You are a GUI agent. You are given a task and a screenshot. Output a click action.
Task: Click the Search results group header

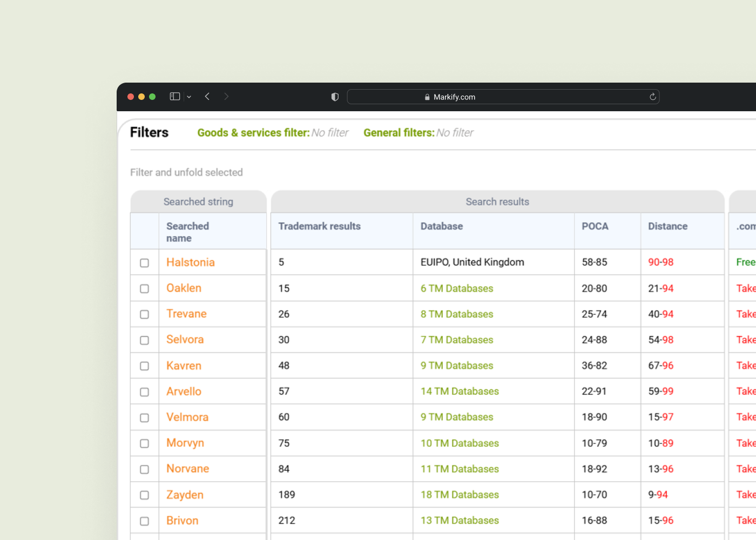tap(497, 201)
